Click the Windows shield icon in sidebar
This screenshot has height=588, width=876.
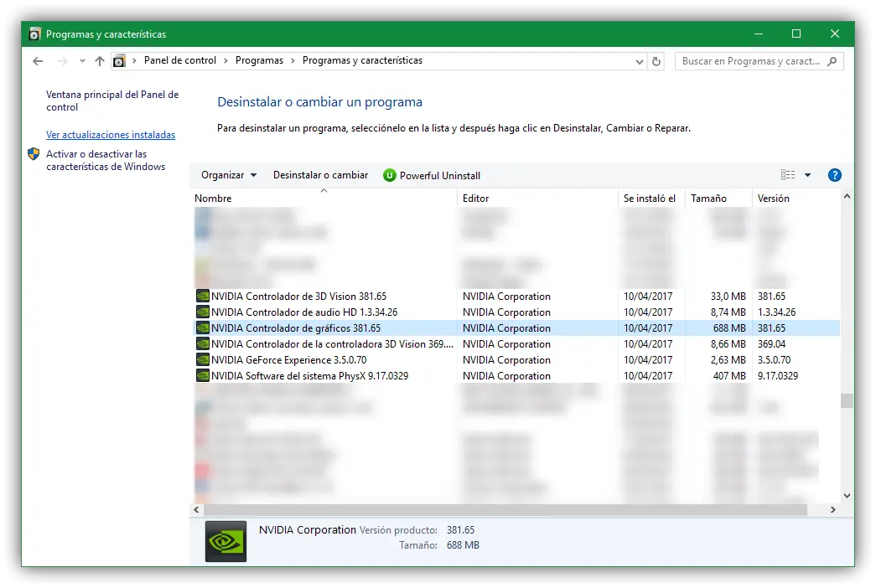pos(34,154)
